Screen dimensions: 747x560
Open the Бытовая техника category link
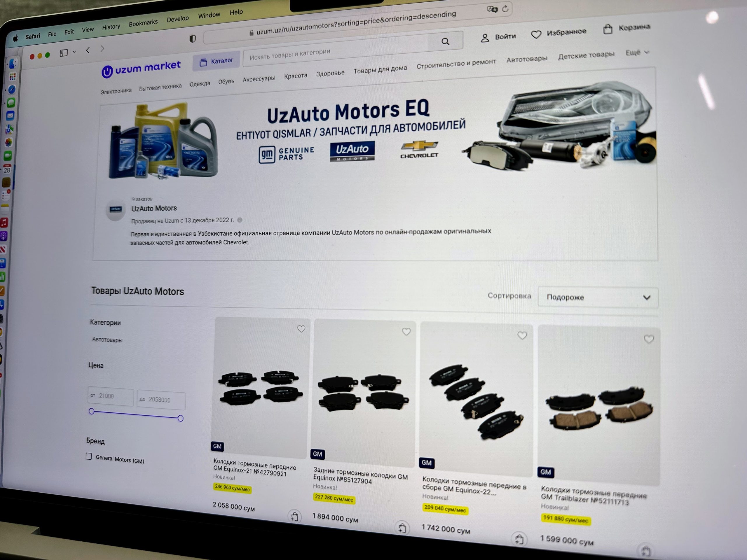(160, 87)
